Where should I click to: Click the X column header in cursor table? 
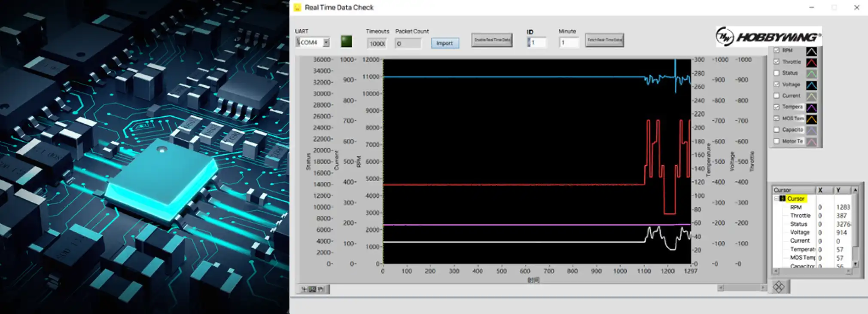pos(824,190)
